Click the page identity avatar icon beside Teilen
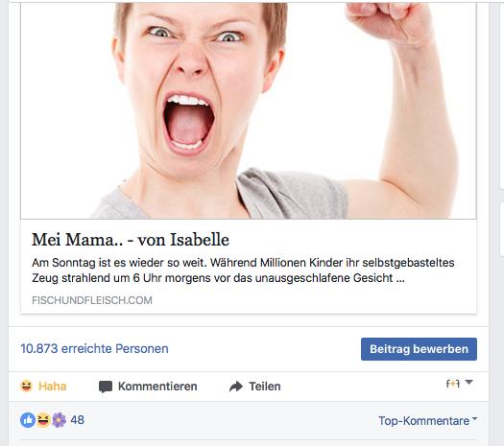 (x=452, y=383)
